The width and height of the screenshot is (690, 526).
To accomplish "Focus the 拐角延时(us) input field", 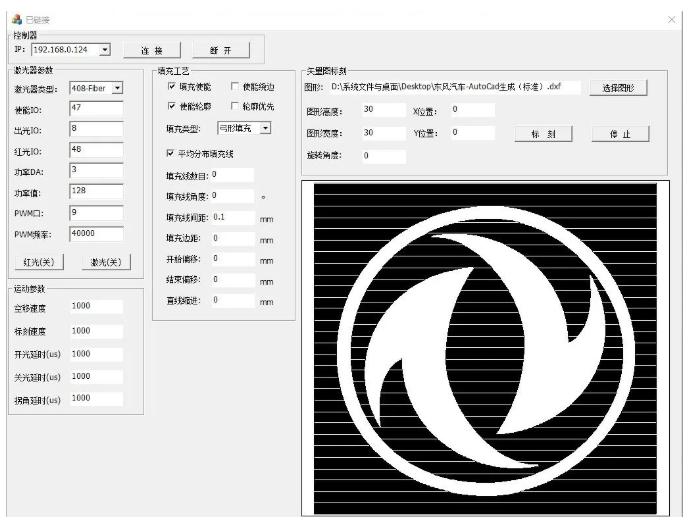I will [x=96, y=399].
